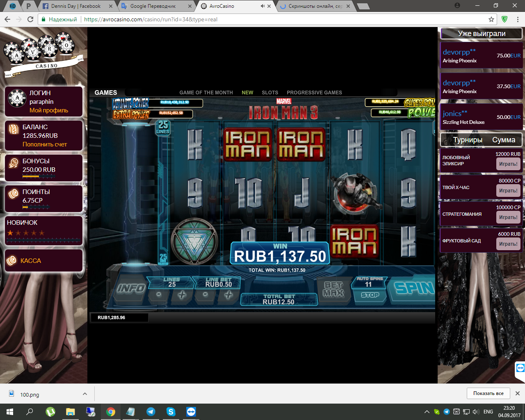This screenshot has width=525, height=420.
Task: Click the bonus progress bar under 250.00 RUB
Action: pyautogui.click(x=39, y=176)
